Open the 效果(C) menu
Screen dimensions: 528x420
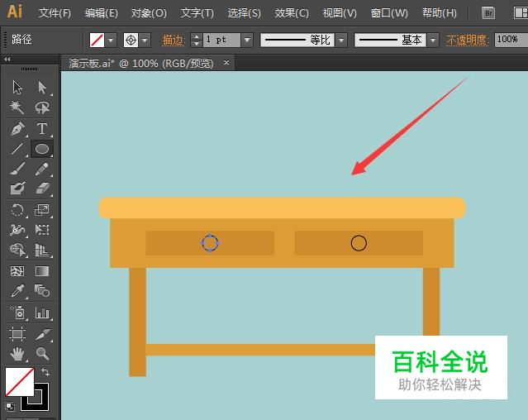tap(292, 13)
